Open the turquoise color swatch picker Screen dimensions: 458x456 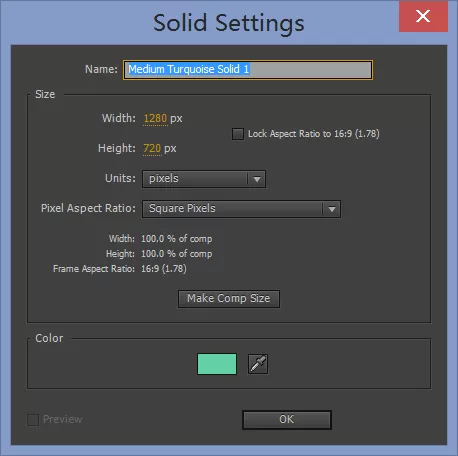point(217,364)
